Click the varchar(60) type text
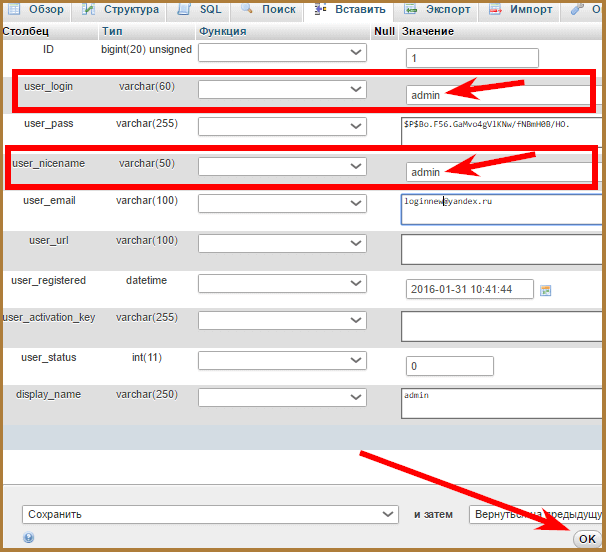The height and width of the screenshot is (552, 606). click(x=147, y=86)
